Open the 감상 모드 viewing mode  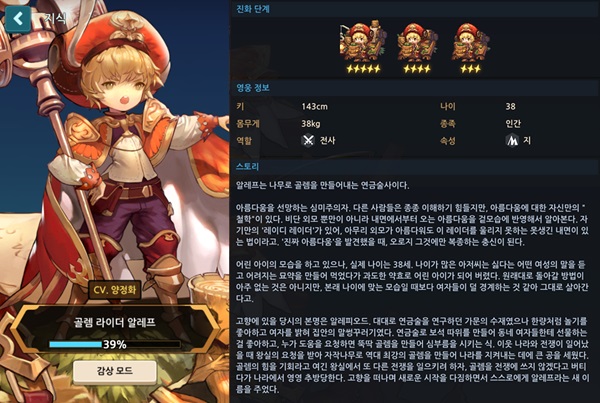pos(114,372)
